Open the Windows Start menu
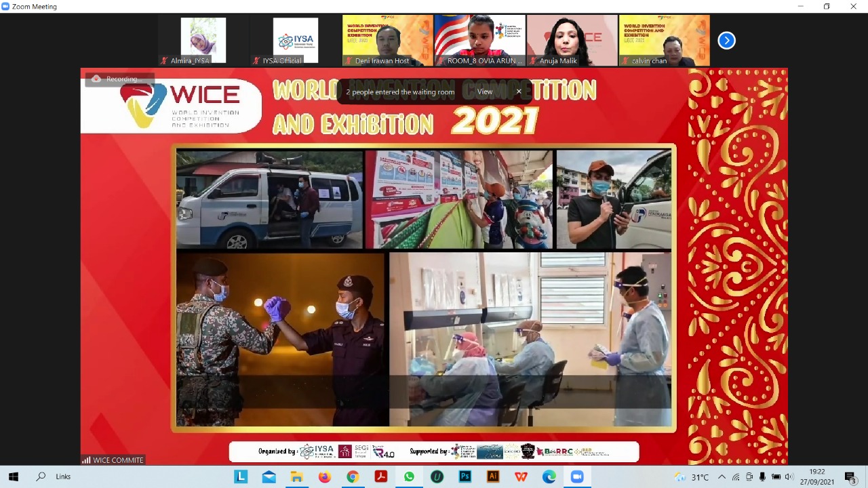The height and width of the screenshot is (488, 868). [13, 476]
